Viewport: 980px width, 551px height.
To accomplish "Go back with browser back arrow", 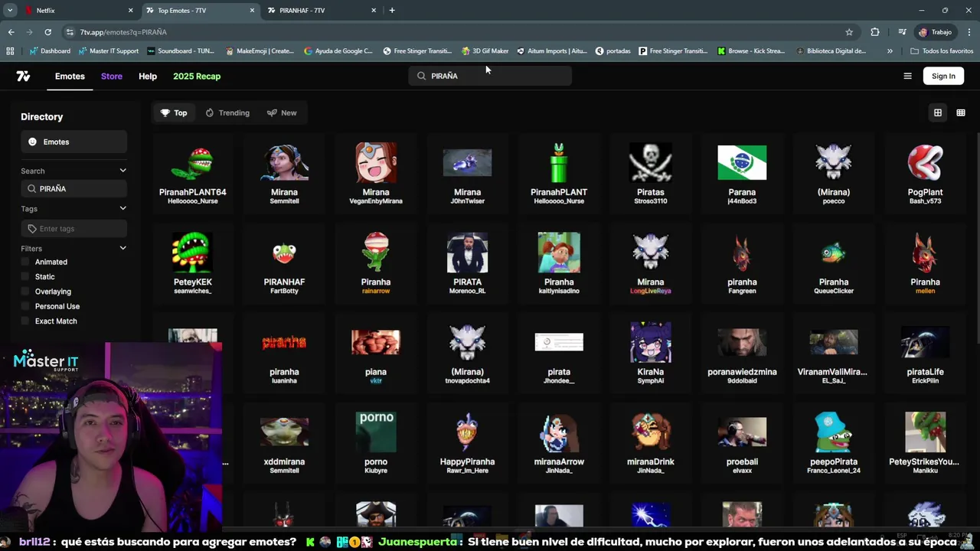I will click(x=11, y=32).
